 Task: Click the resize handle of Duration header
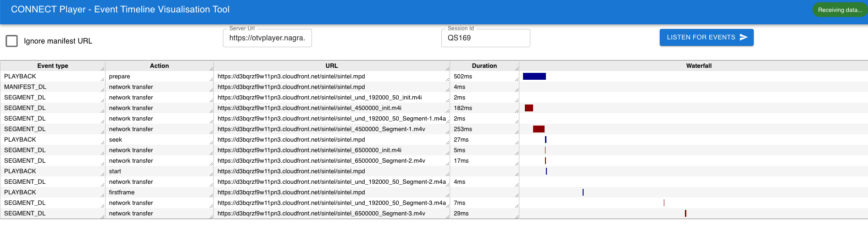pyautogui.click(x=517, y=69)
